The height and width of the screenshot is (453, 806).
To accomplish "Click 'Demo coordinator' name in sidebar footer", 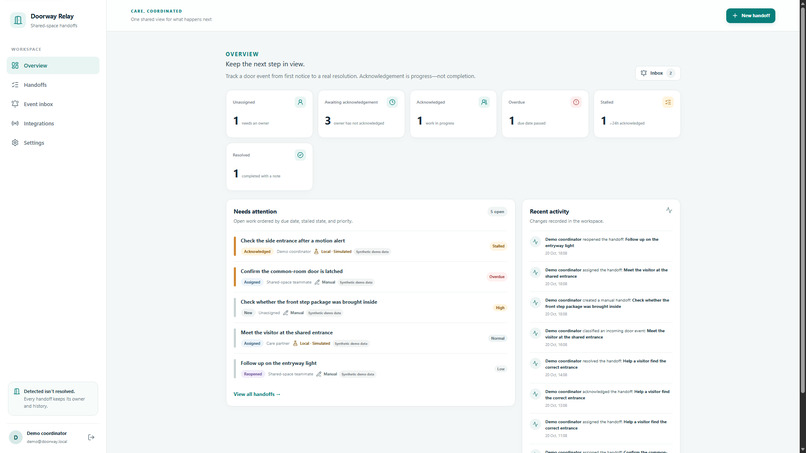I will pos(47,433).
